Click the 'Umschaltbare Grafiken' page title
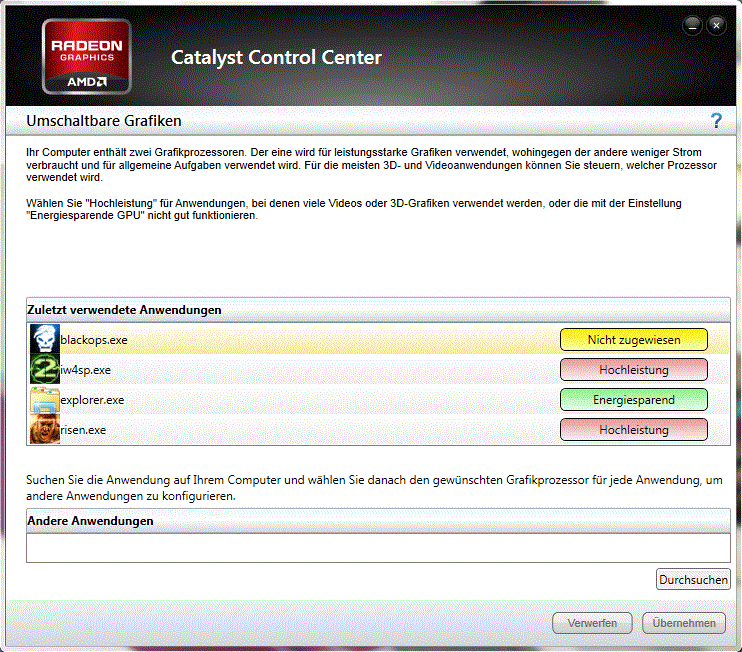 click(104, 121)
